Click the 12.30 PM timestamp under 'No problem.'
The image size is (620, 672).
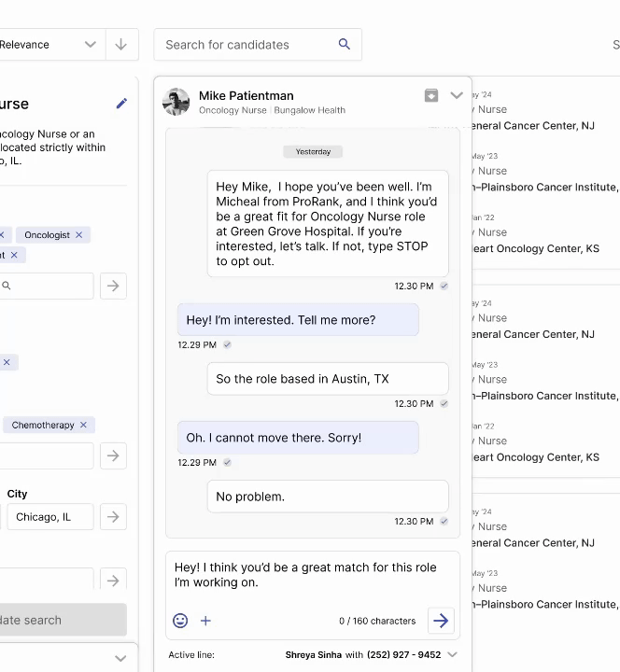click(414, 521)
